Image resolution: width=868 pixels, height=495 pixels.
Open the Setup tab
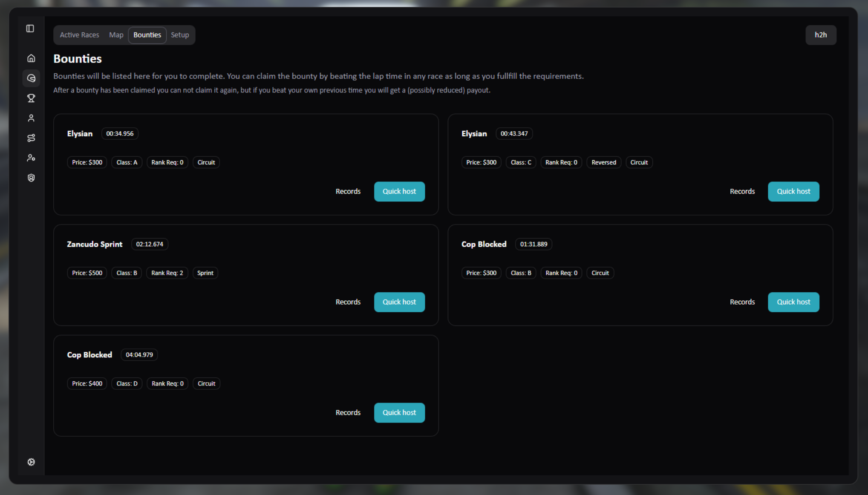(x=180, y=35)
